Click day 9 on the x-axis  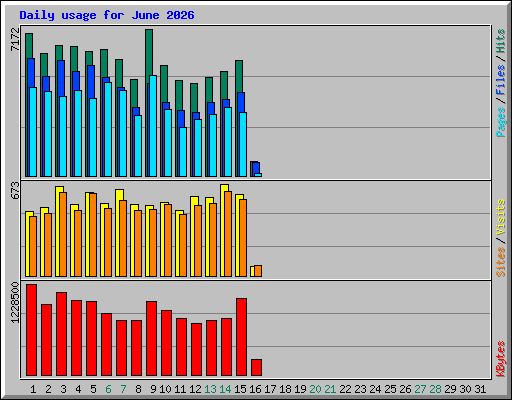coord(153,389)
